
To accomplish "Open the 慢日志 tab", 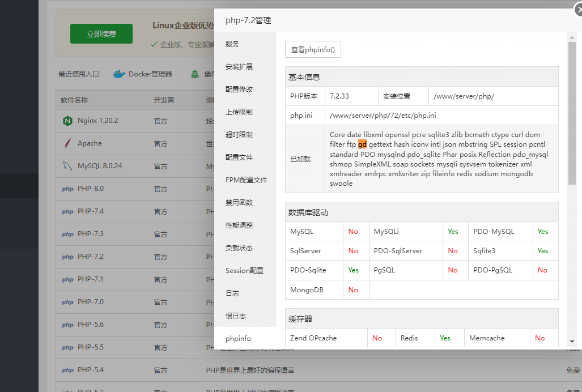I will pyautogui.click(x=245, y=316).
